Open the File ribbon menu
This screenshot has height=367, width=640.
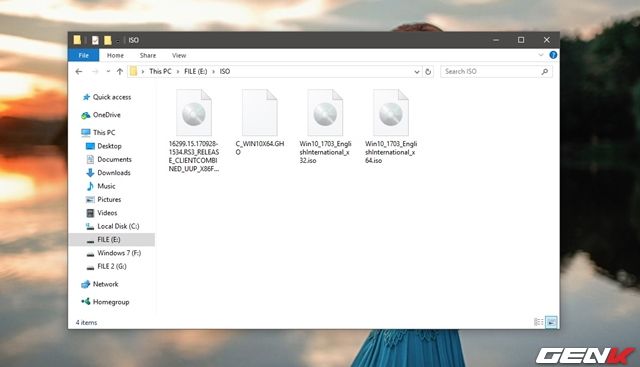84,55
